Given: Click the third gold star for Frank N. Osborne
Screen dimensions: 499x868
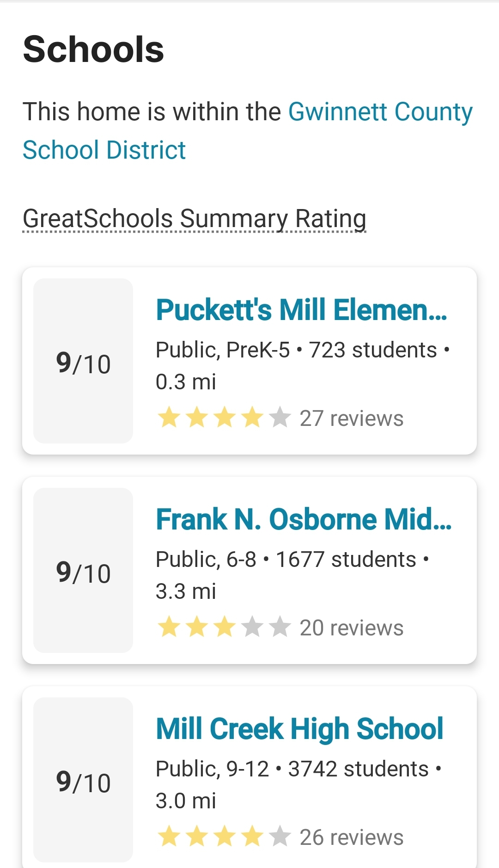Looking at the screenshot, I should tap(225, 627).
